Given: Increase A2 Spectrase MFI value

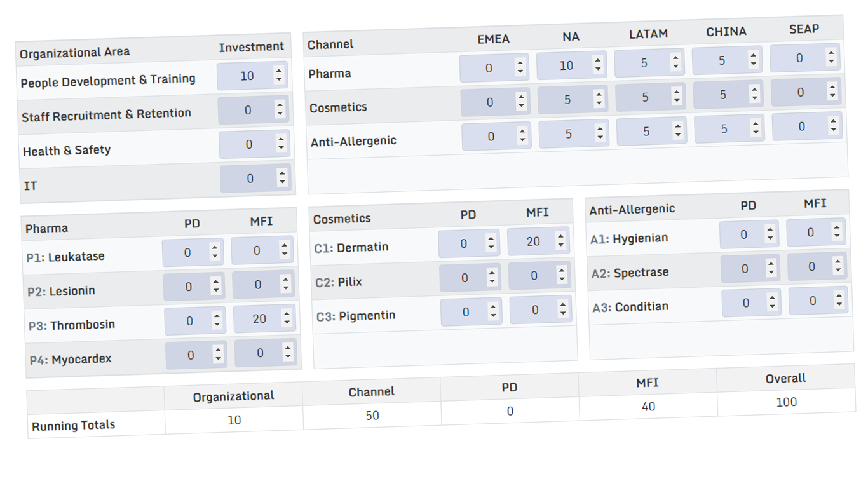Looking at the screenshot, I should coord(837,262).
